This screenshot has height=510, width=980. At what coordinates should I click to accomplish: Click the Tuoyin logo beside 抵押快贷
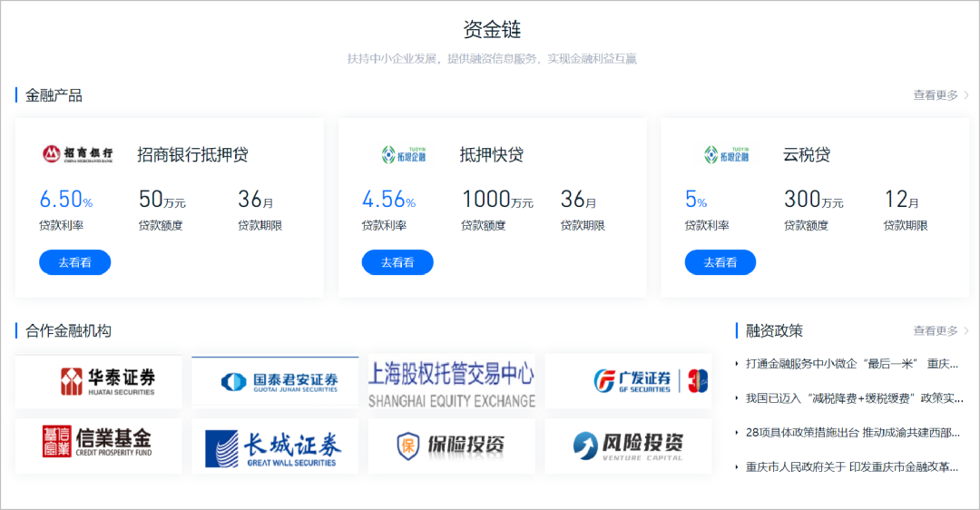click(404, 154)
